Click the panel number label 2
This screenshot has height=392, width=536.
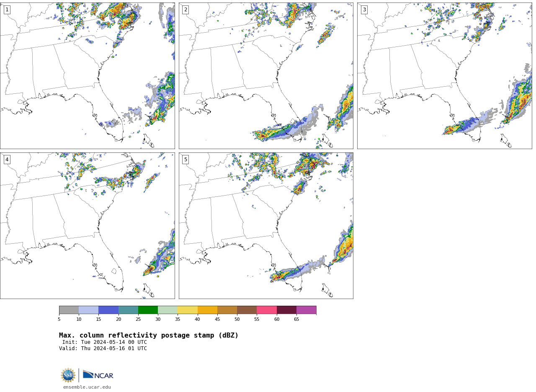point(186,10)
